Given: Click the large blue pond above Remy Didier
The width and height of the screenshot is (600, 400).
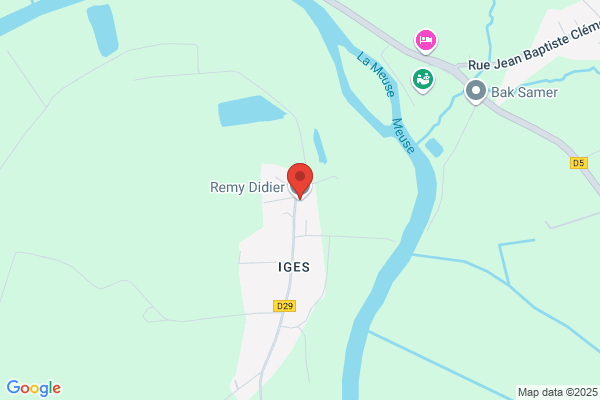Looking at the screenshot, I should [250, 111].
